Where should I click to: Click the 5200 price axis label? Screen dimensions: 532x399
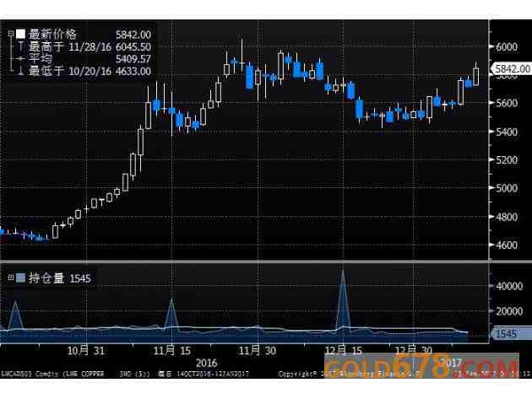click(507, 159)
